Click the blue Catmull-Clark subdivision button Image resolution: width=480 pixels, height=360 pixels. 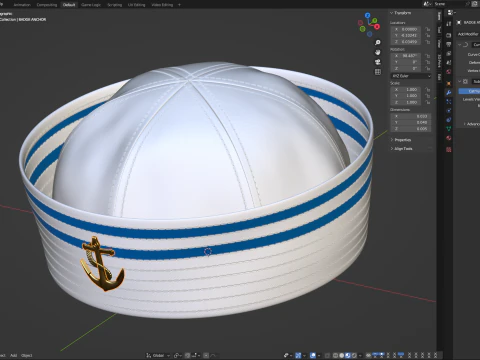[469, 91]
